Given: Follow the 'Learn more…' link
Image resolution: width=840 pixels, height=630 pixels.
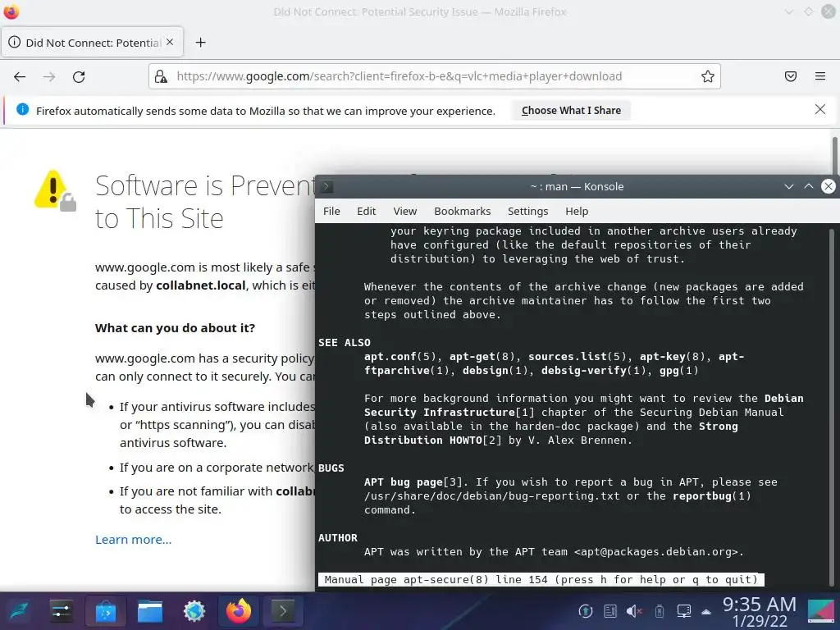Looking at the screenshot, I should 134,540.
